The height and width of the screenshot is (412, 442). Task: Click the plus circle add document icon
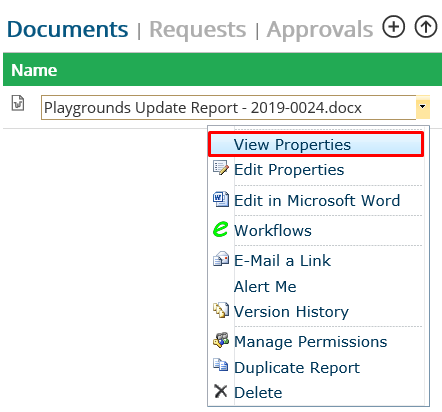point(394,26)
